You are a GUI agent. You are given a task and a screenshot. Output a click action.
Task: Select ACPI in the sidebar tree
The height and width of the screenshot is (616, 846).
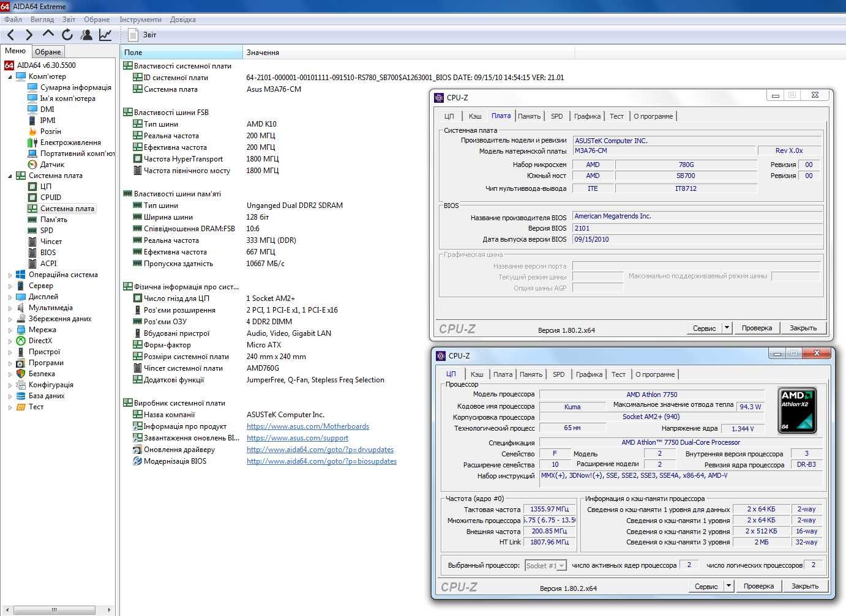point(48,263)
